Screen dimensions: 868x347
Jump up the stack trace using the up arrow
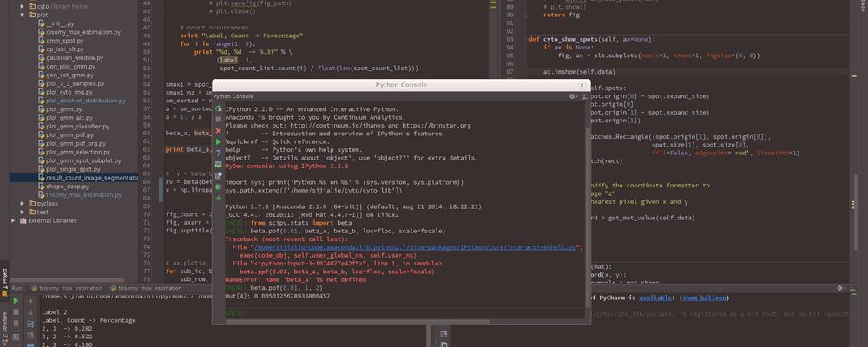[30, 300]
